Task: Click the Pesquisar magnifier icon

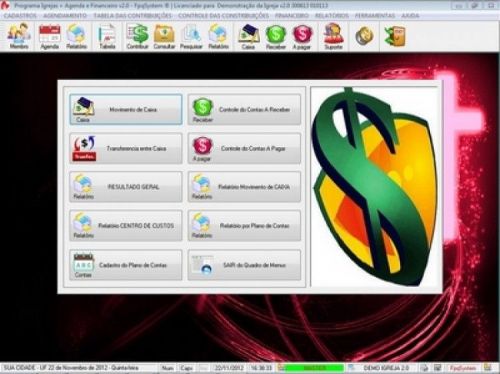Action: [x=191, y=36]
